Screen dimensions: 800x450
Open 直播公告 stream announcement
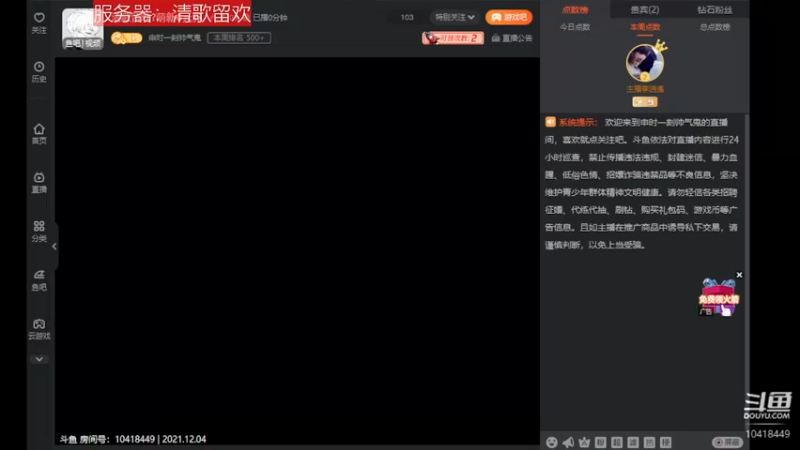click(x=512, y=38)
